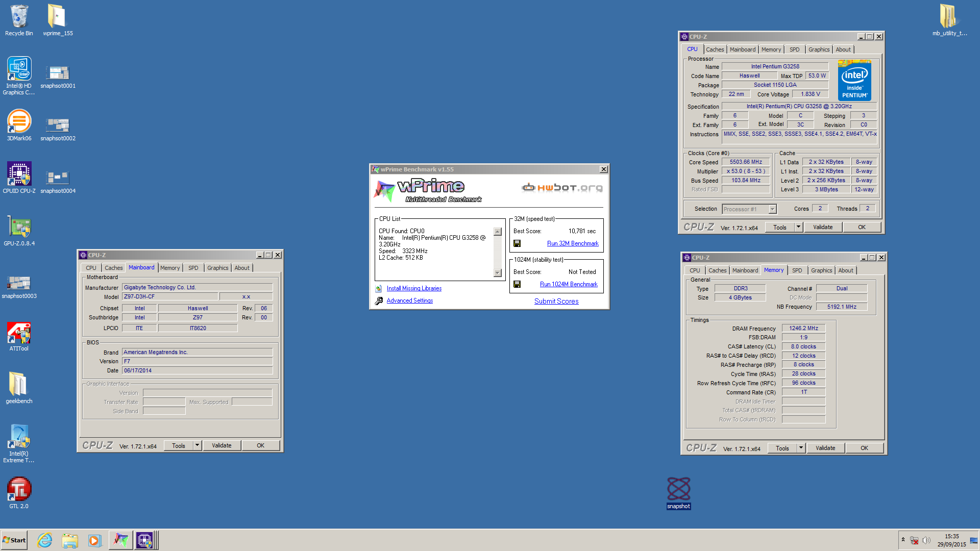Launch the CPUID CPU-Z desktop shortcut
The height and width of the screenshot is (551, 980).
point(19,178)
